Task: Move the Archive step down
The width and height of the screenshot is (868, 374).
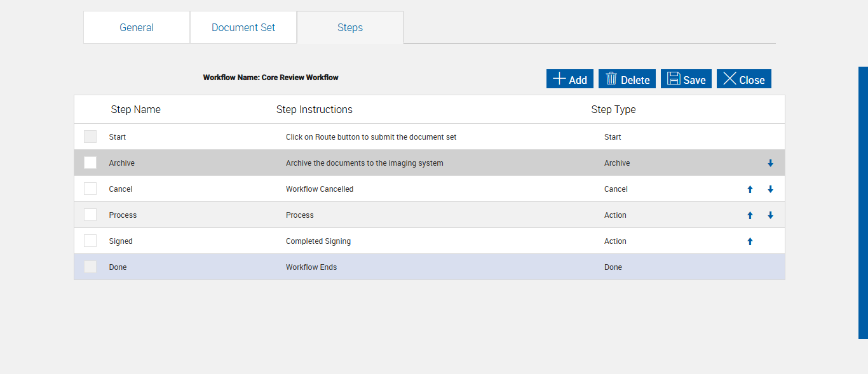Action: click(770, 163)
